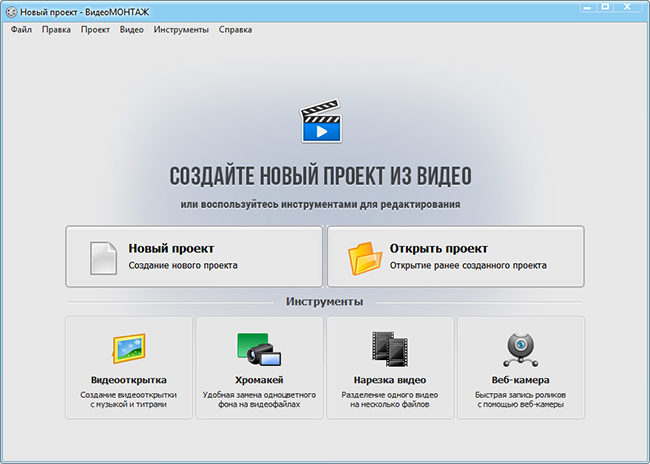Click the blank document icon for Новый проект
This screenshot has height=464, width=650.
click(103, 258)
